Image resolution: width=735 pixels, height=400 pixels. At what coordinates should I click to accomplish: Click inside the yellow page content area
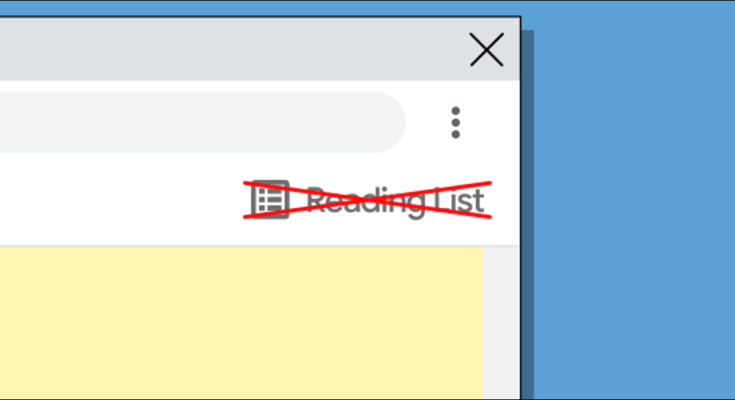pos(241,323)
